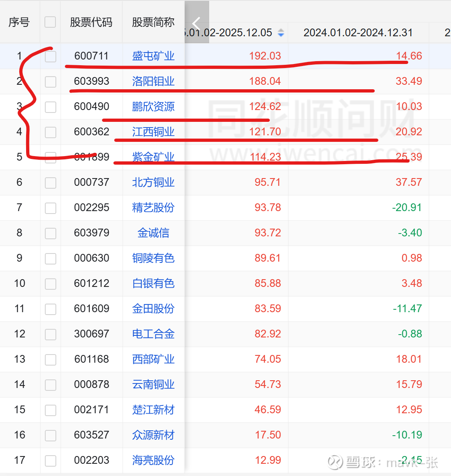
Task: Check the box for stock 600711
Action: [x=51, y=56]
